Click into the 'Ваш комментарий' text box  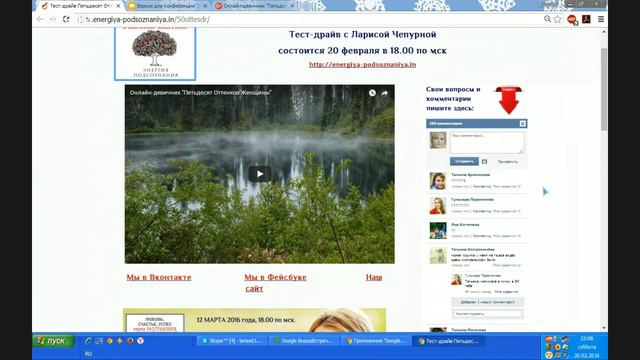pos(487,143)
